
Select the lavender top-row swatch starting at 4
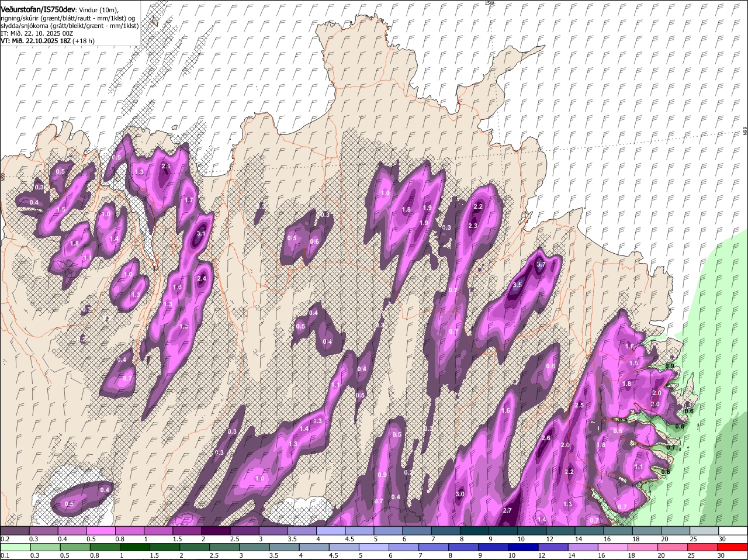[x=331, y=531]
